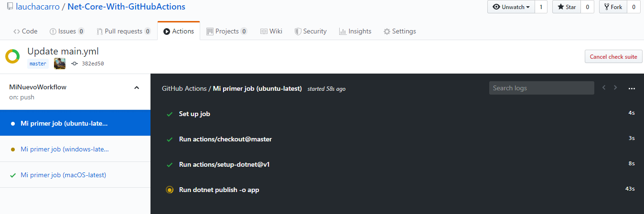The image size is (644, 214).
Task: Click the stargazers count next to Star
Action: (x=587, y=7)
